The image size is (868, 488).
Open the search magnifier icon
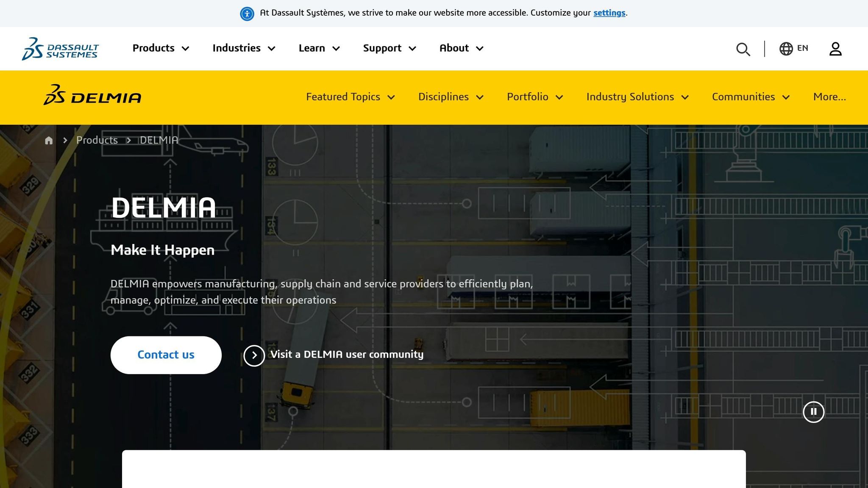click(743, 49)
